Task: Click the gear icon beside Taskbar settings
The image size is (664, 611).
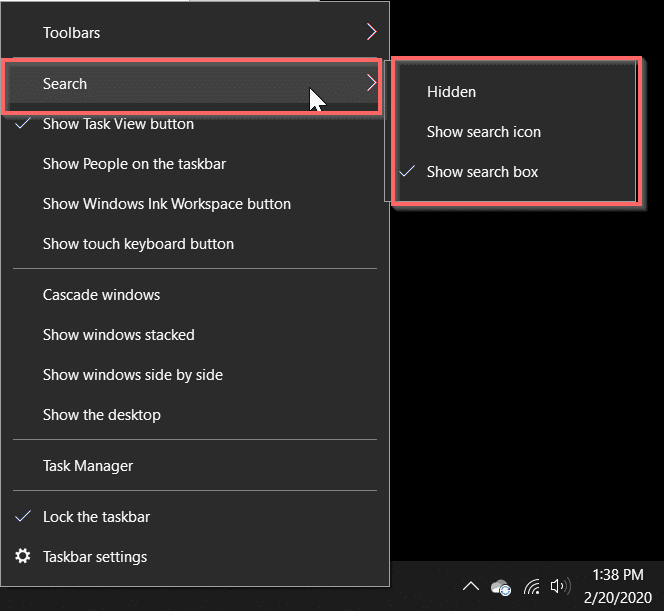Action: pyautogui.click(x=22, y=557)
